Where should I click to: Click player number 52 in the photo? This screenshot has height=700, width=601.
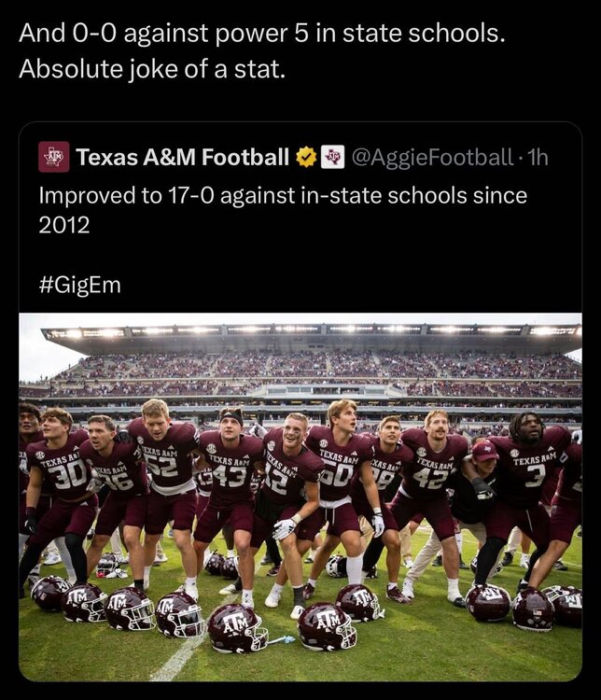pos(163,464)
